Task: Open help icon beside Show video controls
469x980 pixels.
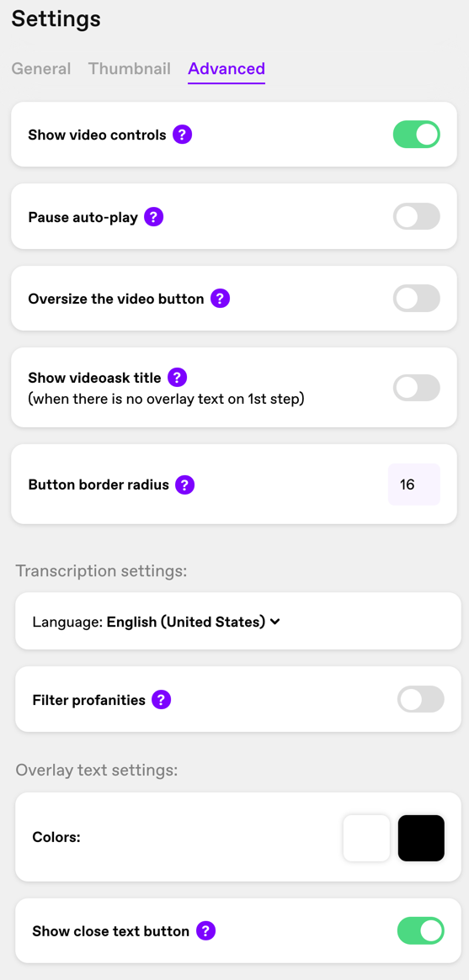Action: [x=182, y=135]
